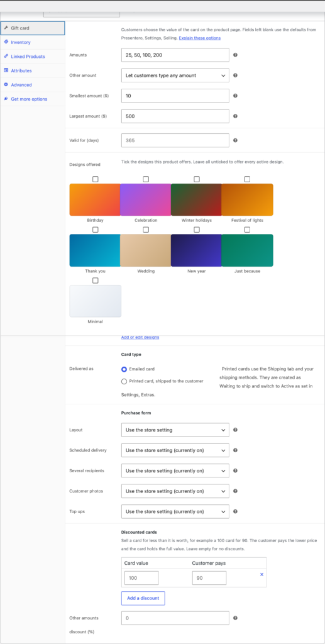This screenshot has height=644, width=325.
Task: Click help icon beside Top ups
Action: tap(236, 511)
